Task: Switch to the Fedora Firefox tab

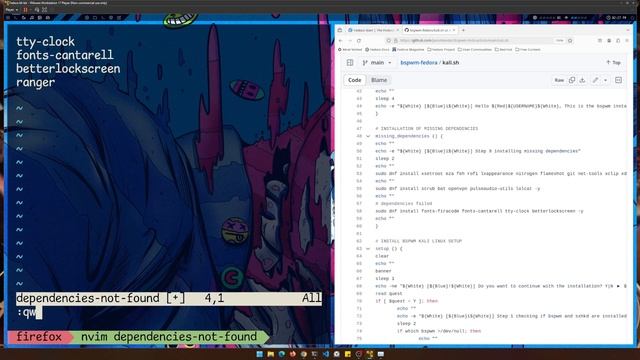Action: pyautogui.click(x=373, y=30)
